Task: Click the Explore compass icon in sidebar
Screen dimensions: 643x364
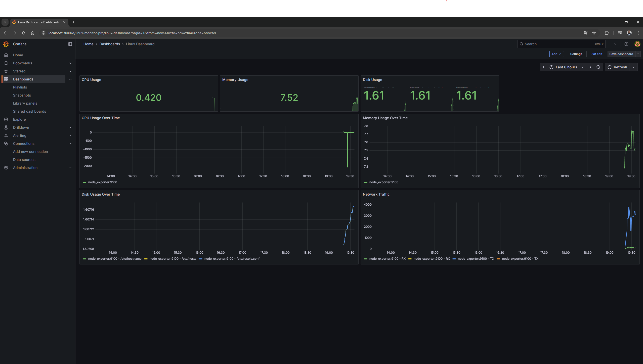Action: pos(6,119)
